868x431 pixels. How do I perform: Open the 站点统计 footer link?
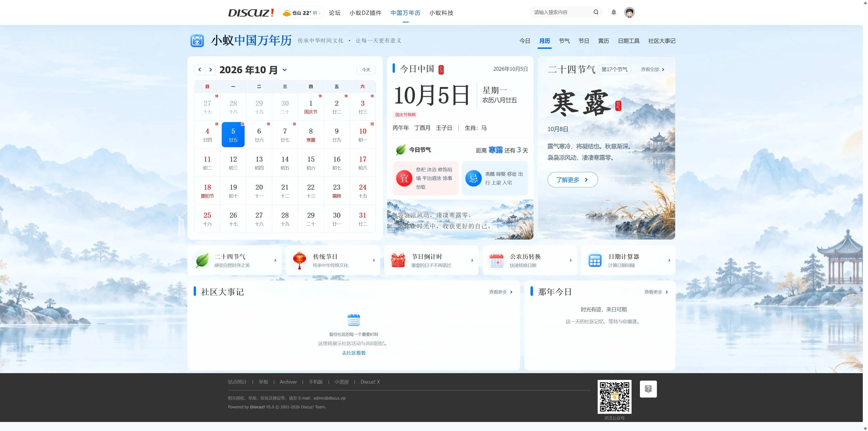pyautogui.click(x=237, y=382)
